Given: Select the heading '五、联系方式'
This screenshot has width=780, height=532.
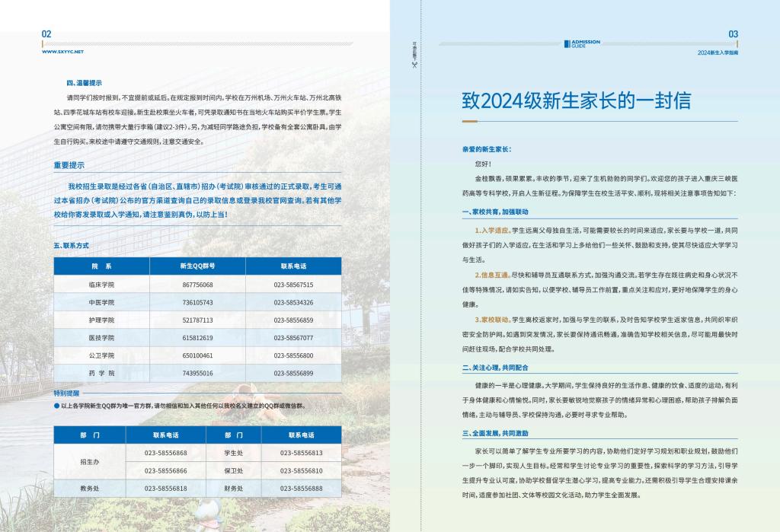Looking at the screenshot, I should [x=71, y=246].
